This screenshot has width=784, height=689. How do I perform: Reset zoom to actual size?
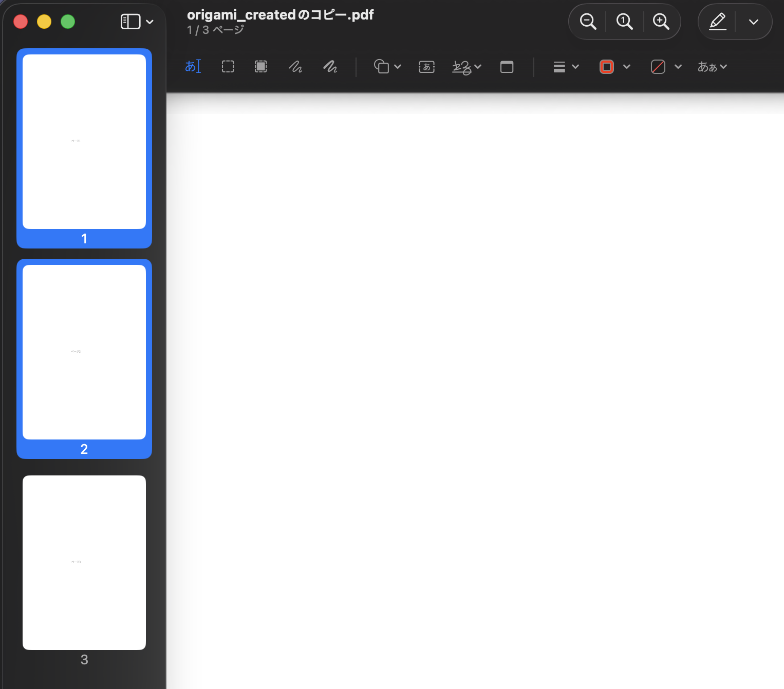tap(624, 22)
